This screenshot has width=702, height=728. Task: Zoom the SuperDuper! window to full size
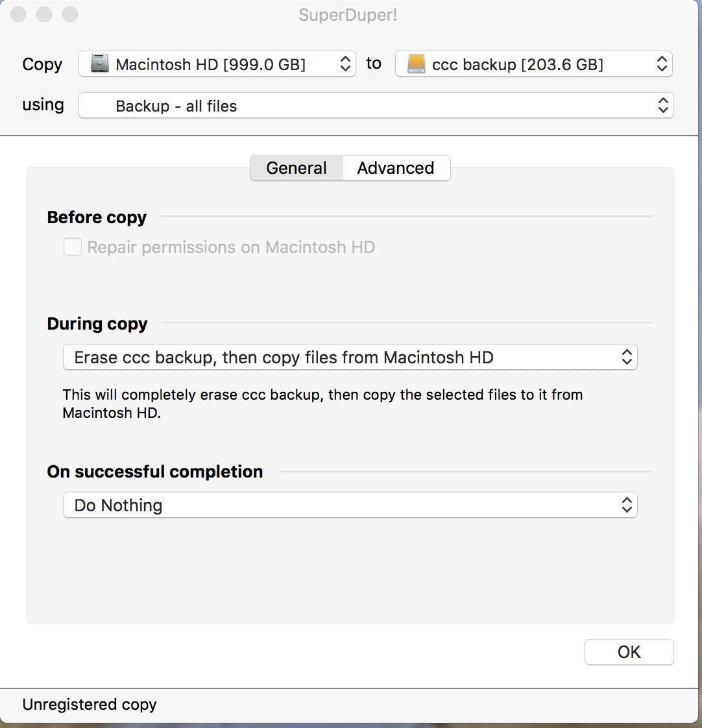click(70, 14)
